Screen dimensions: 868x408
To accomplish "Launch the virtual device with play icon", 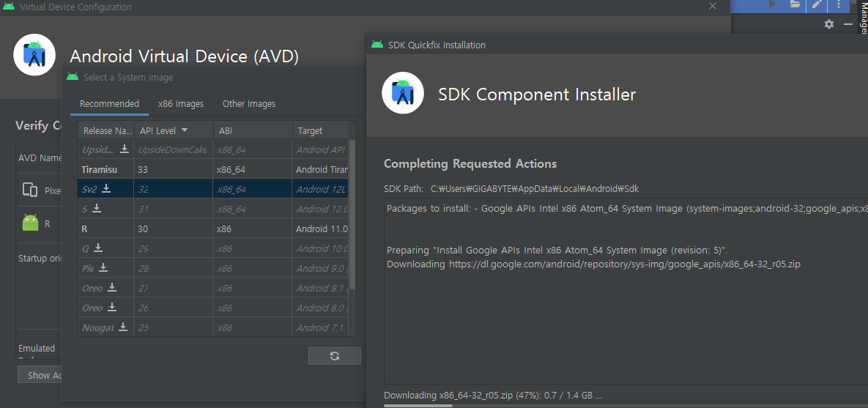I will click(x=773, y=4).
